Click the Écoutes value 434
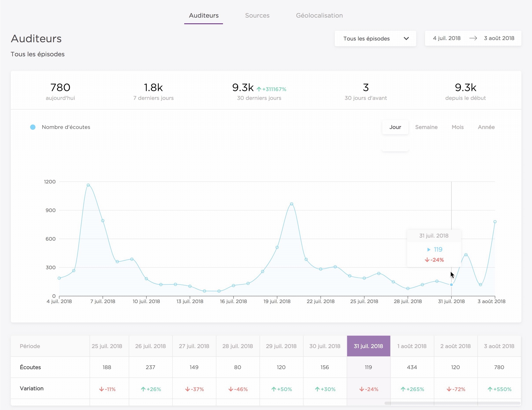532x410 pixels. (x=412, y=367)
